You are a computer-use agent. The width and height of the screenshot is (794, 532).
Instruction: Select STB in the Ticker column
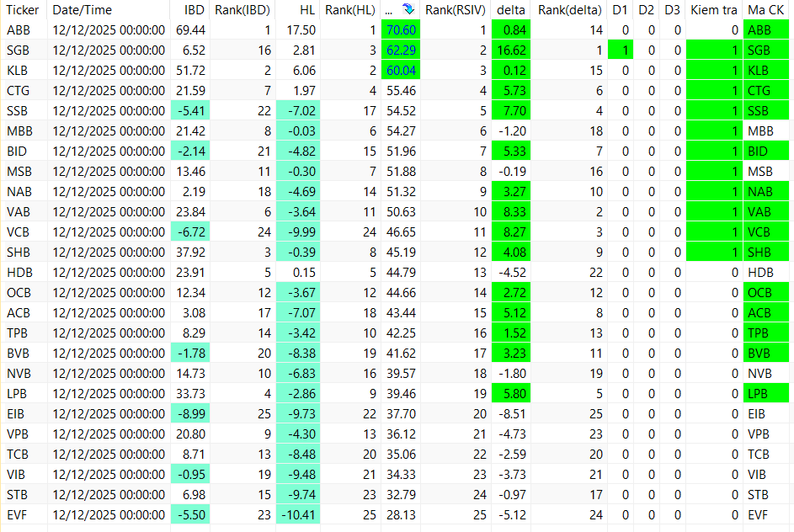pos(17,495)
